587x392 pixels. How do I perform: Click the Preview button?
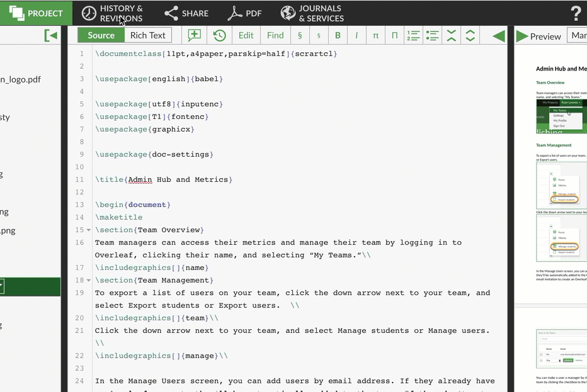539,36
